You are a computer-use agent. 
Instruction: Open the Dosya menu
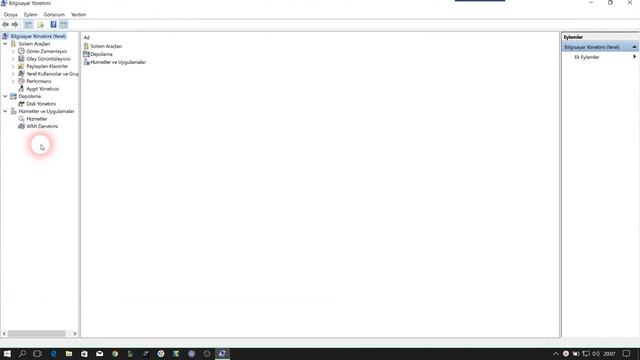tap(11, 14)
